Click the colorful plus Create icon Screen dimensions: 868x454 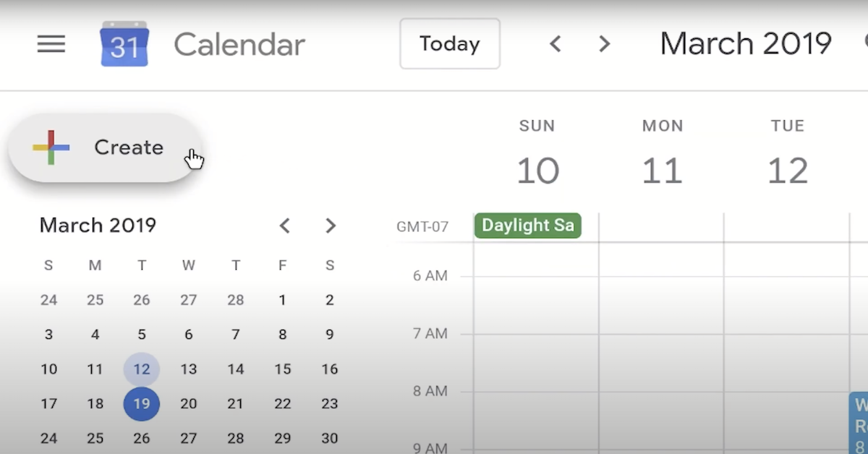(x=51, y=147)
